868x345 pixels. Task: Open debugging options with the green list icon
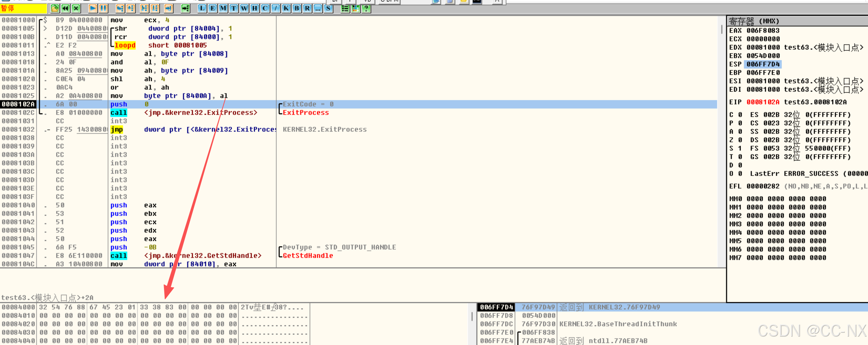(x=345, y=8)
